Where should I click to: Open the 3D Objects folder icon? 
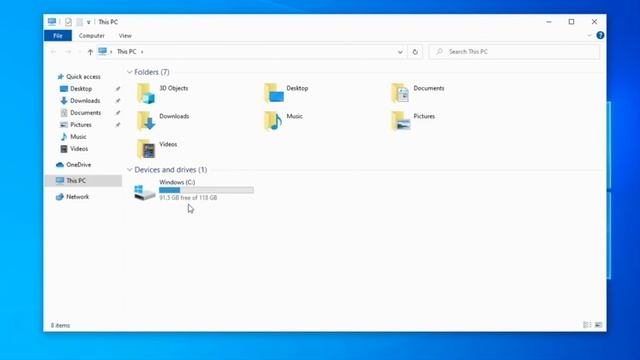tap(146, 93)
